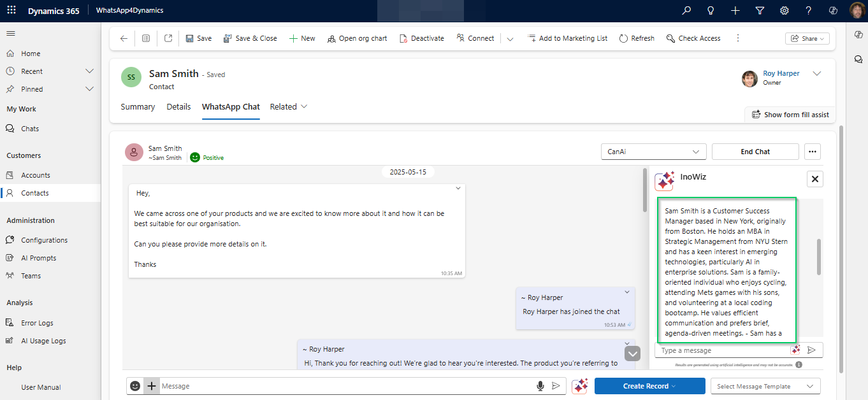Expand the Pinned section

(x=89, y=89)
